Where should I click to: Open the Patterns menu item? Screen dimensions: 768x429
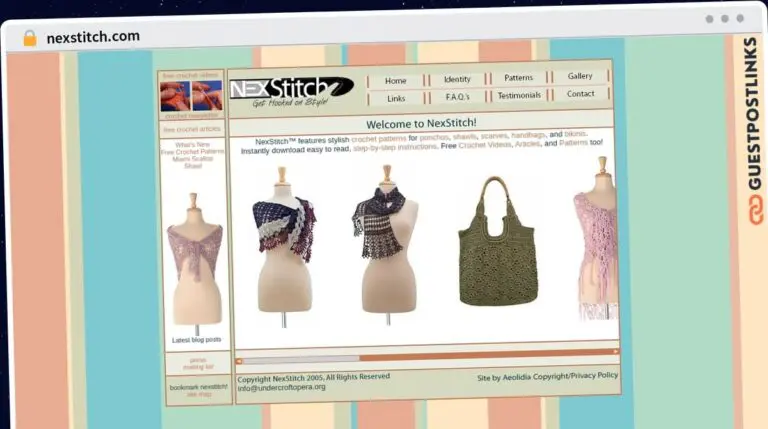pos(518,78)
